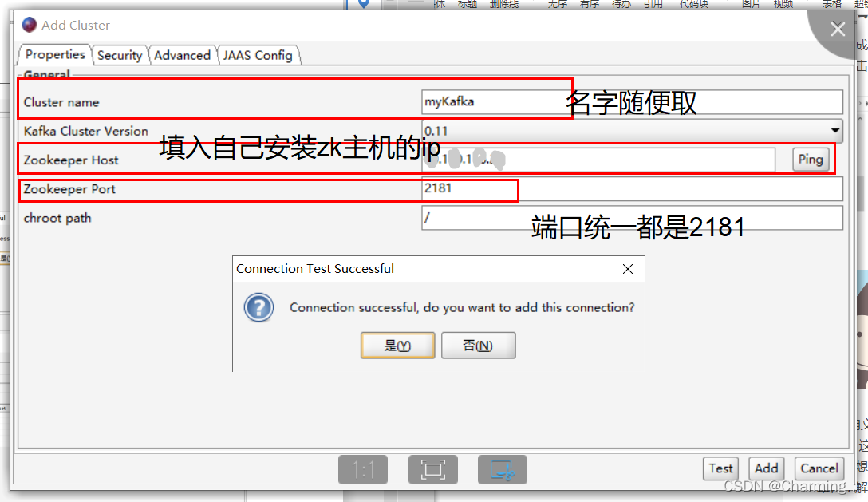The image size is (868, 502).
Task: Click the fit-to-screen view icon
Action: click(433, 469)
